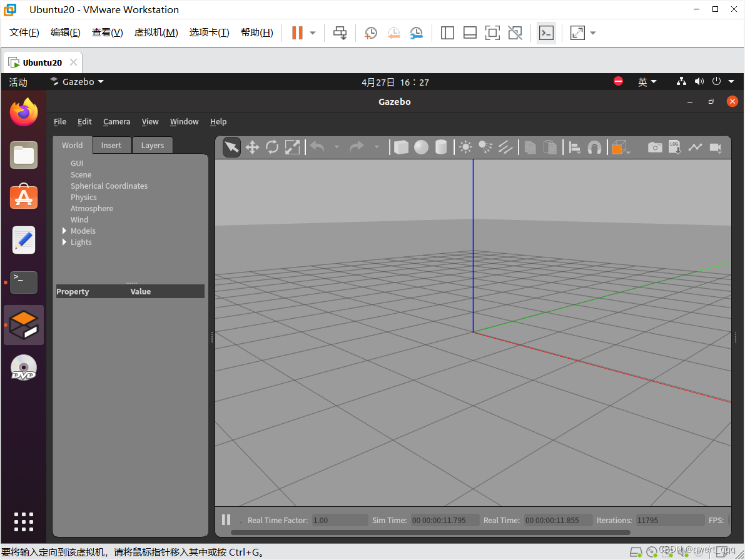Open Terminal from the Ubuntu dock
The image size is (745, 560).
pos(24,282)
